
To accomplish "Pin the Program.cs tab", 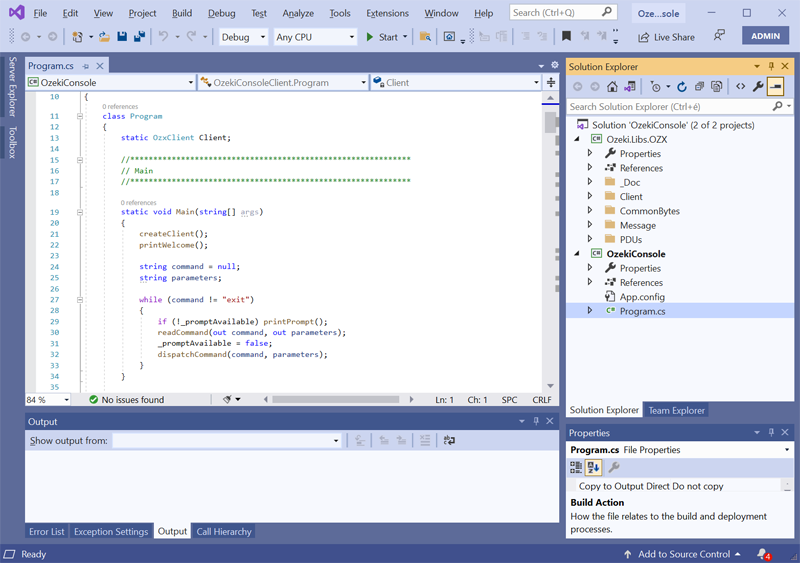I will [x=86, y=66].
